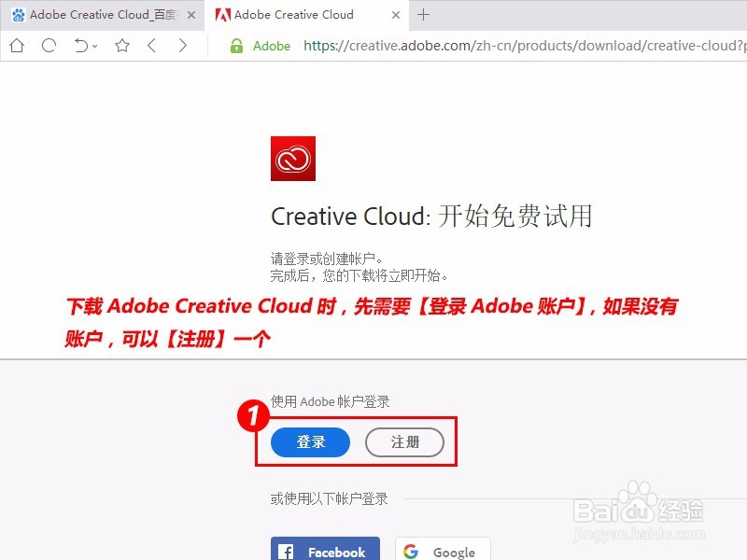Open a new tab with the plus button
Screen dimensions: 747x560
(424, 14)
